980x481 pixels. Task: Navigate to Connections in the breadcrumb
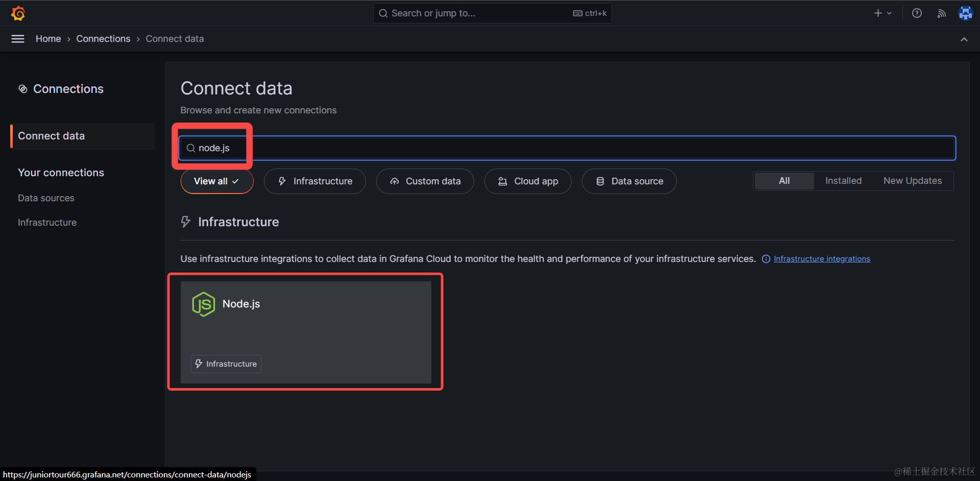coord(103,39)
